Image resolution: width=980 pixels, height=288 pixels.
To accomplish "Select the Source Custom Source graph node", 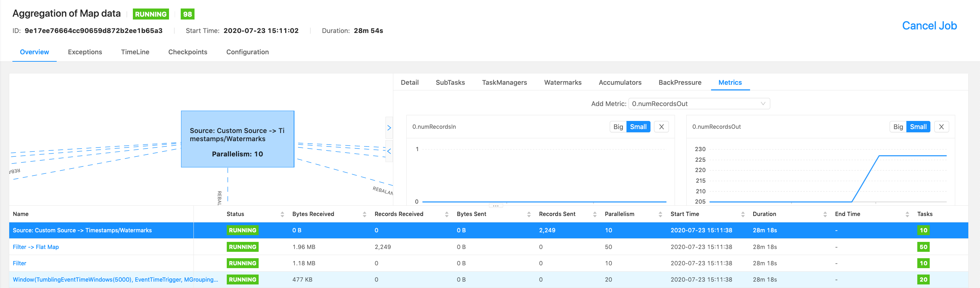I will point(237,139).
